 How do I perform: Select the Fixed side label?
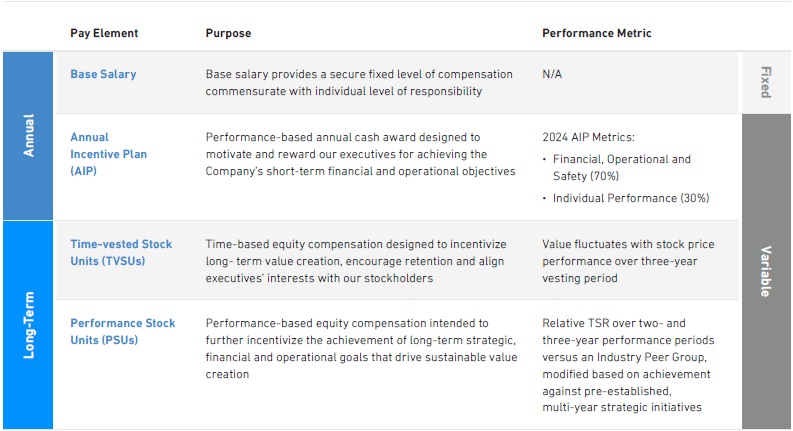pyautogui.click(x=766, y=82)
